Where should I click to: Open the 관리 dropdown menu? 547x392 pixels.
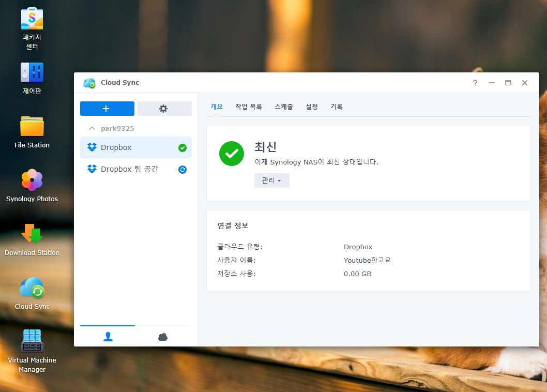[x=271, y=180]
